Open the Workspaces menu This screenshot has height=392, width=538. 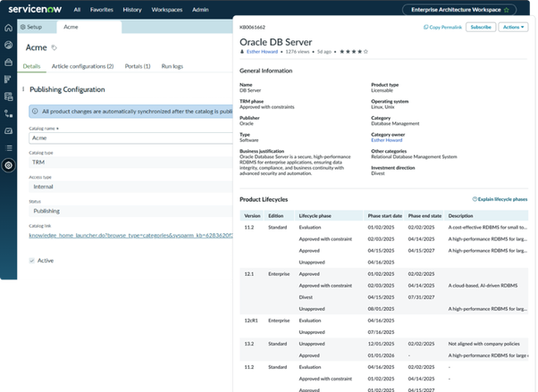pos(167,10)
